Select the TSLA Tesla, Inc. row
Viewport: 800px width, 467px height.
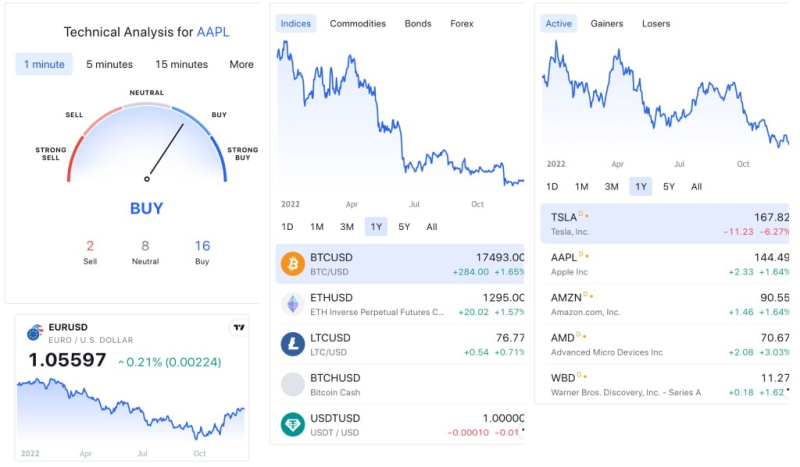(x=665, y=224)
